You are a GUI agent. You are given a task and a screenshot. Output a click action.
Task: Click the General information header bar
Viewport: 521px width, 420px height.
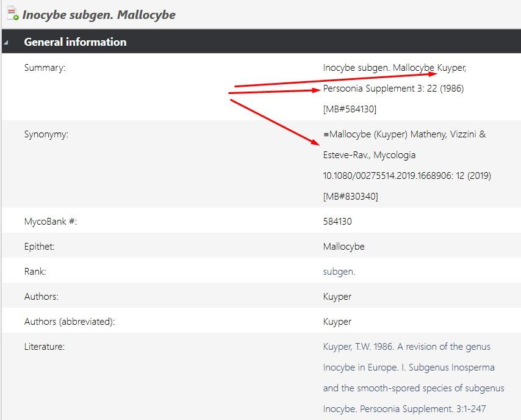[261, 42]
